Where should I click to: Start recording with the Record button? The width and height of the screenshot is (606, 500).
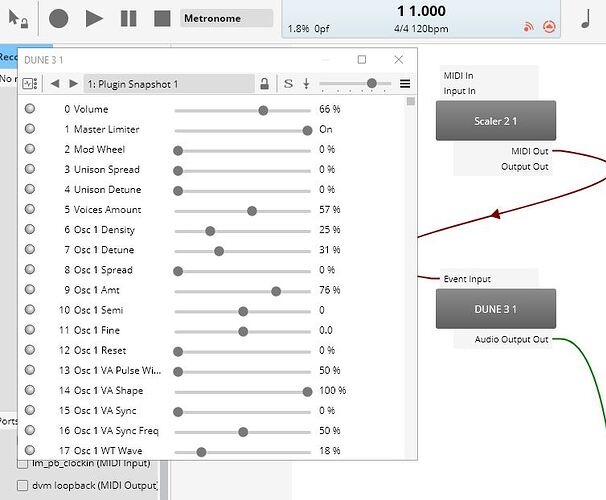coord(59,18)
